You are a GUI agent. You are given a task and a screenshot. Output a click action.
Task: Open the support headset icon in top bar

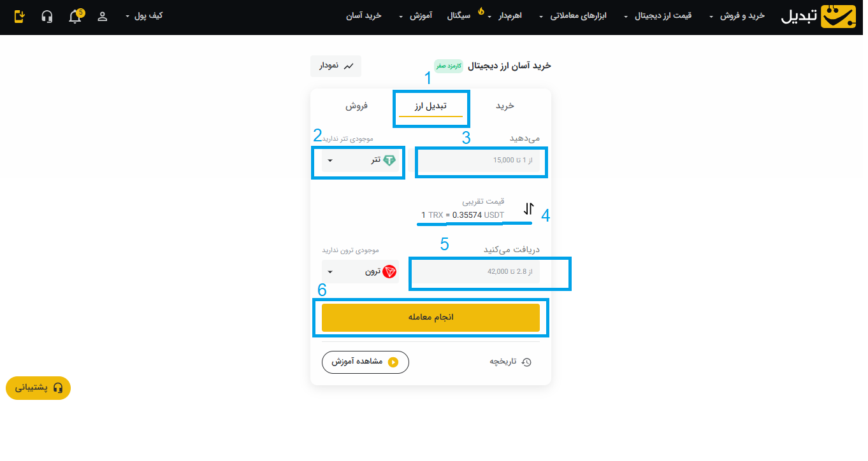(47, 17)
